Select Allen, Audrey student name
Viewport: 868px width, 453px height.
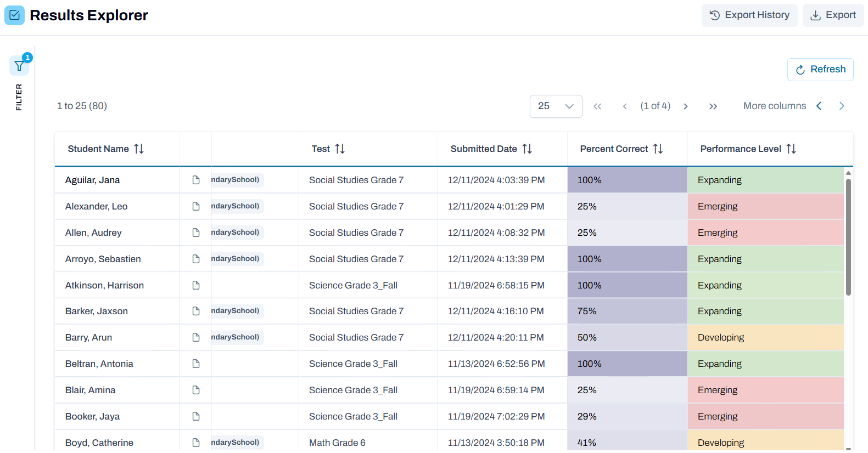[x=93, y=233]
